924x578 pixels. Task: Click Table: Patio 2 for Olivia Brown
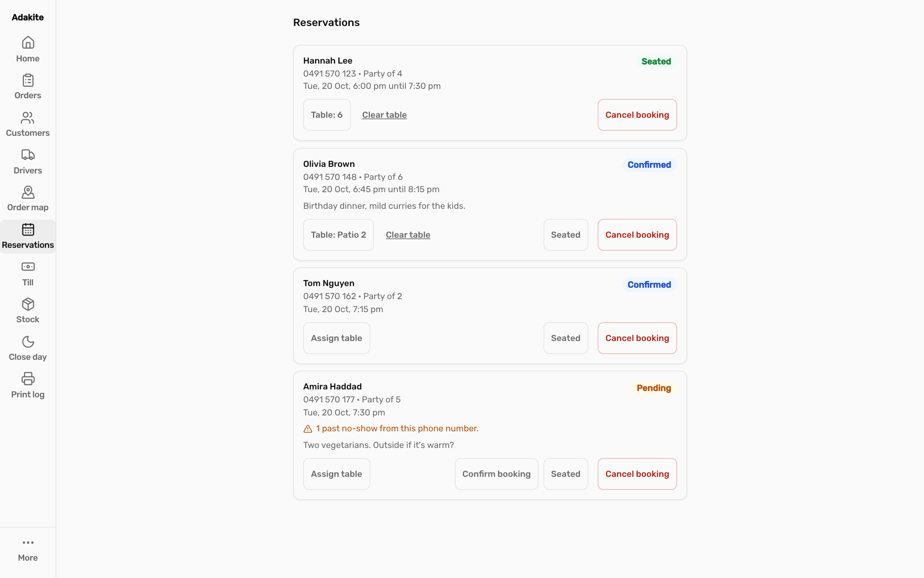(338, 235)
